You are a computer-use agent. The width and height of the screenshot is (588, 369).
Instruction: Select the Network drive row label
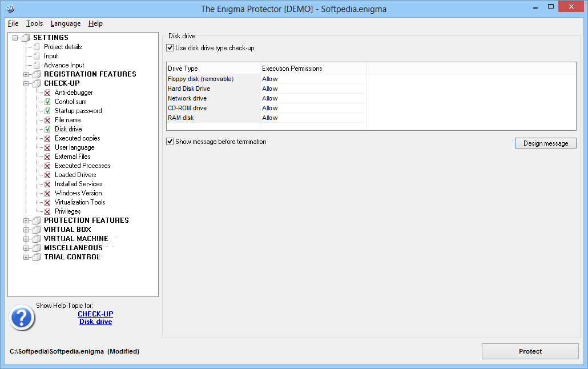[187, 99]
